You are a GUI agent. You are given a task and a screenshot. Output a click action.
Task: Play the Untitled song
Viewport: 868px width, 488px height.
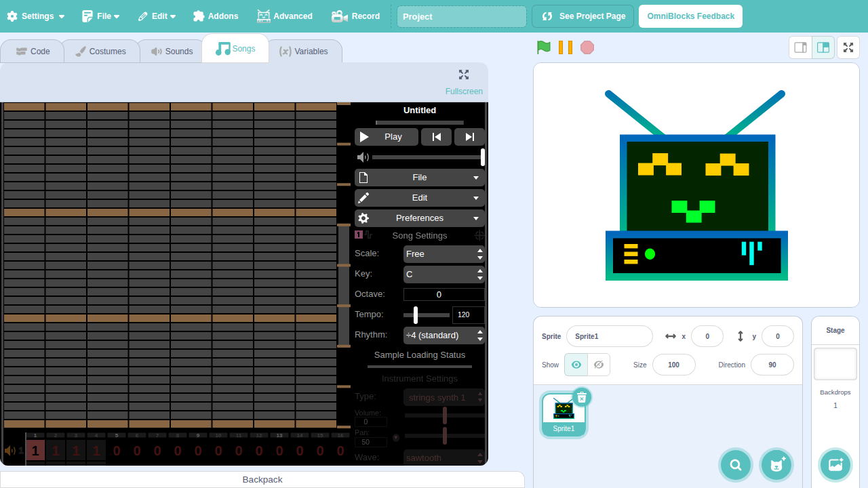pyautogui.click(x=386, y=137)
